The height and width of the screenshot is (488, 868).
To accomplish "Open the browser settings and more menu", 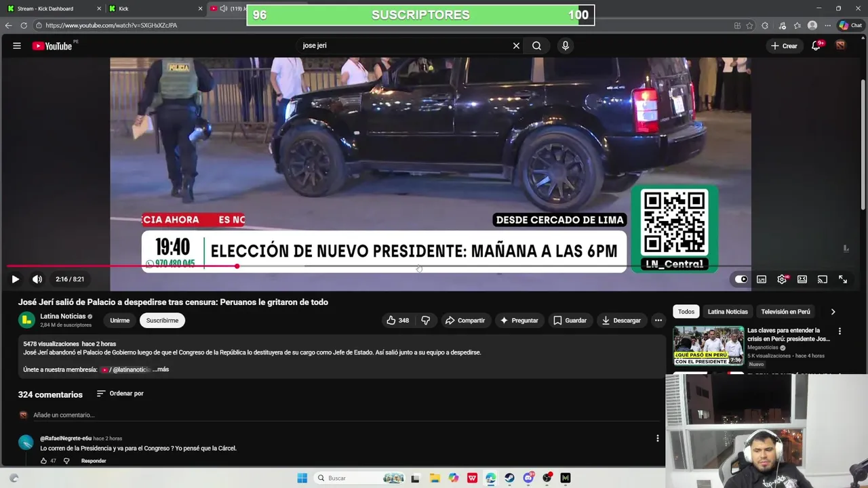I will [x=827, y=25].
